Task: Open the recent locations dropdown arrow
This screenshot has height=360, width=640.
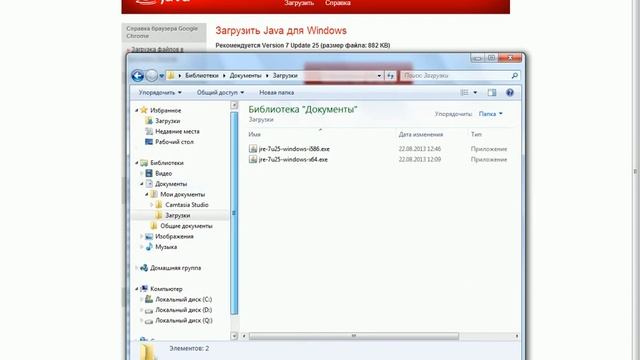Action: coord(162,76)
